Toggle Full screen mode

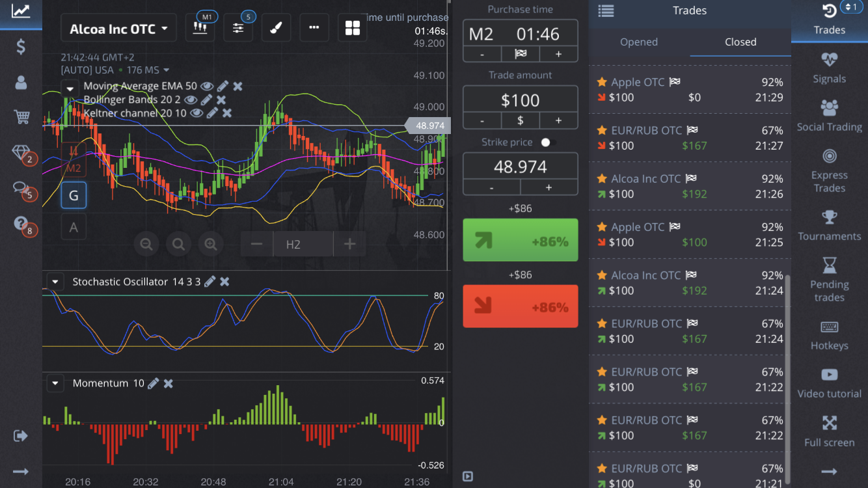pos(830,432)
